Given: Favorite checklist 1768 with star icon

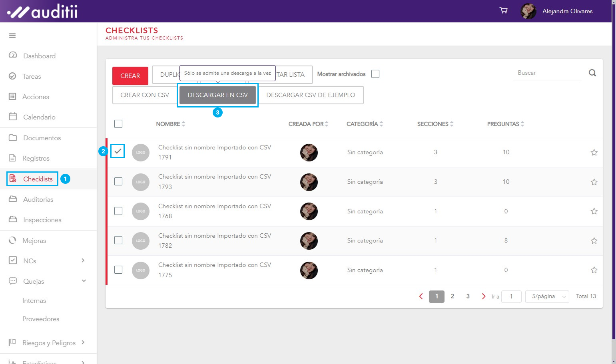Looking at the screenshot, I should [x=594, y=211].
